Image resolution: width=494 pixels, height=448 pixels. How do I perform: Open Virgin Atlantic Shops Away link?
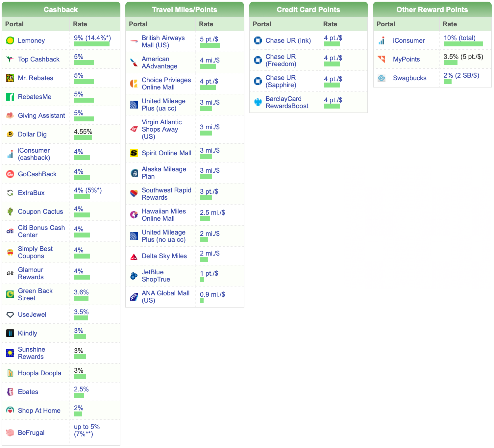pyautogui.click(x=161, y=129)
